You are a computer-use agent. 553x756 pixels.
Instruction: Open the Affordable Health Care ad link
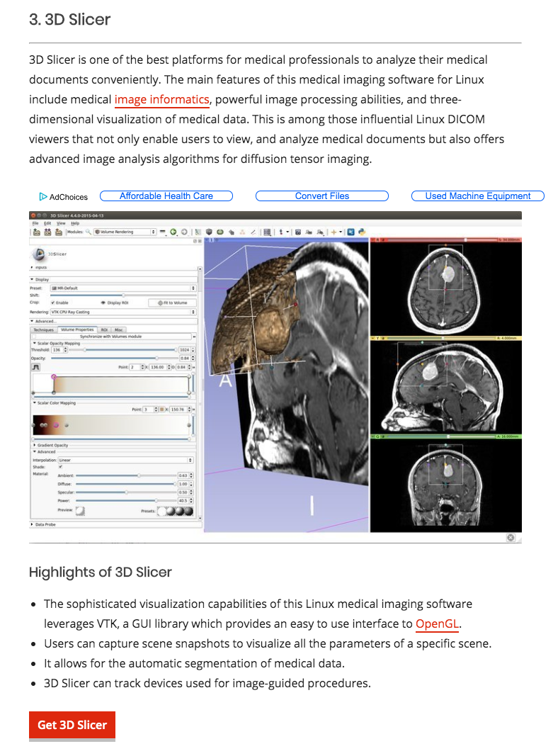tap(166, 196)
